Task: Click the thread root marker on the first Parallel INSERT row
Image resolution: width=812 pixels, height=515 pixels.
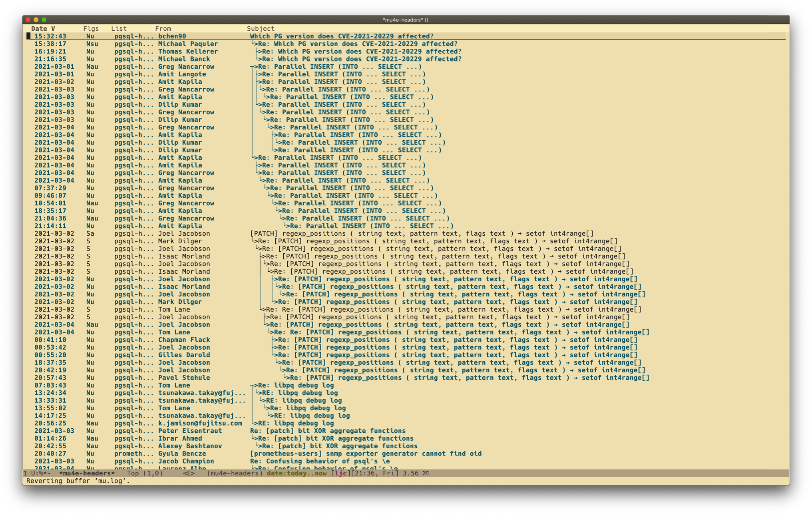Action: click(252, 67)
